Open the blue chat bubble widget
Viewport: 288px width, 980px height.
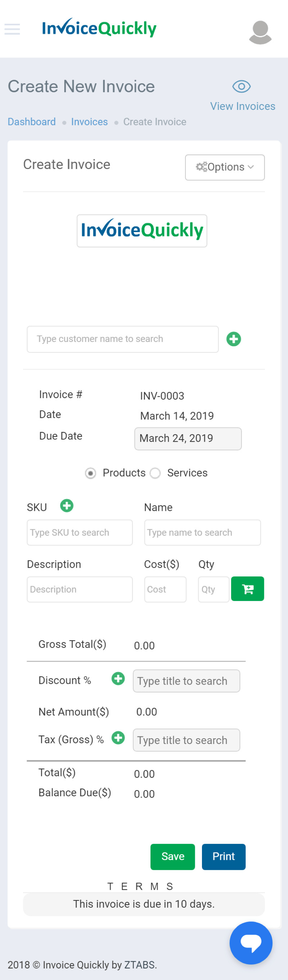[251, 943]
